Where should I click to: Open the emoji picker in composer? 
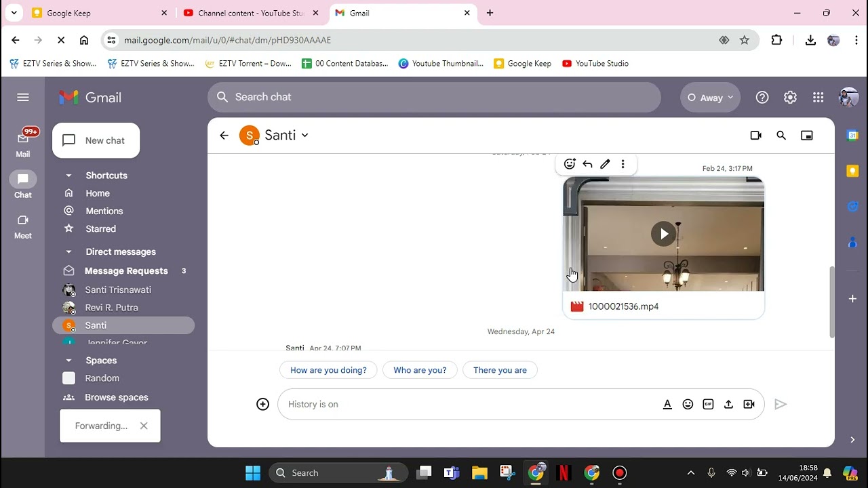(688, 404)
